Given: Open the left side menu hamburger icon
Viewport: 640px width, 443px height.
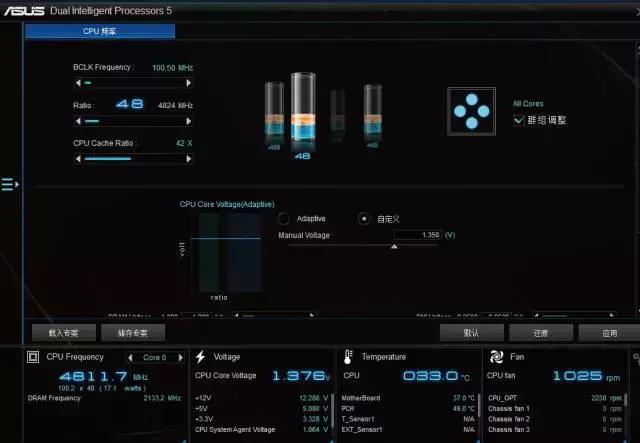Looking at the screenshot, I should 9,184.
